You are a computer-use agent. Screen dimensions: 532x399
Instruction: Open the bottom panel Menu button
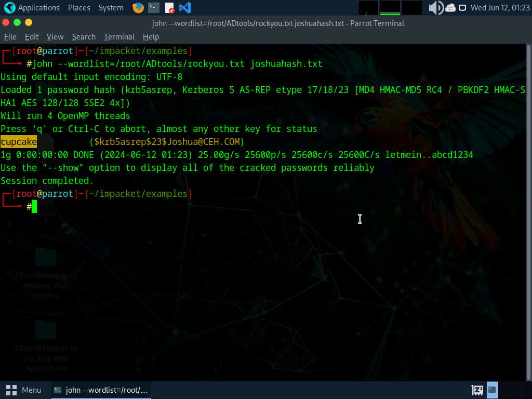[24, 390]
